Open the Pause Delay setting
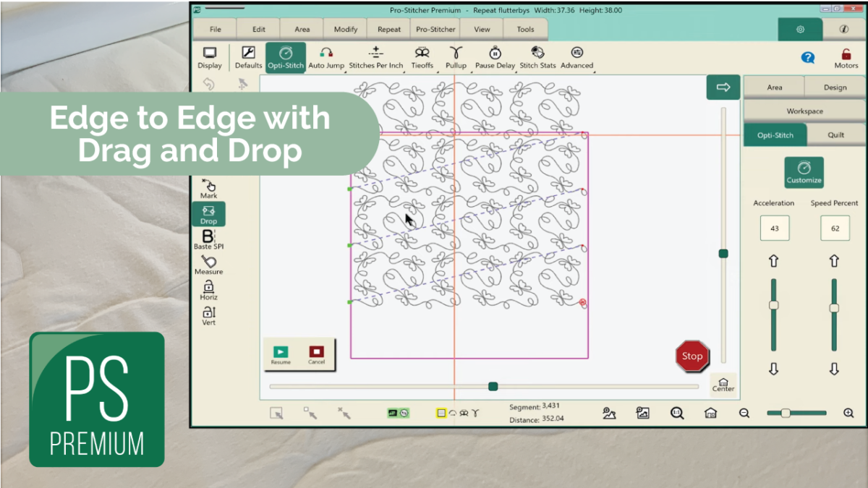 click(495, 57)
